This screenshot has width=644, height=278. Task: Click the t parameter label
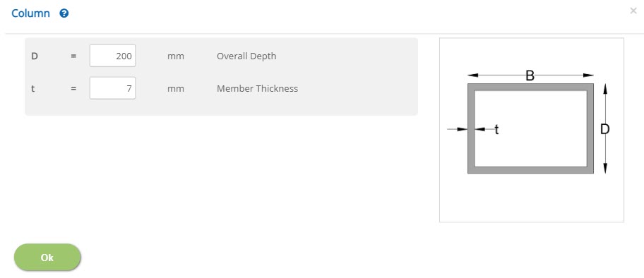(33, 88)
